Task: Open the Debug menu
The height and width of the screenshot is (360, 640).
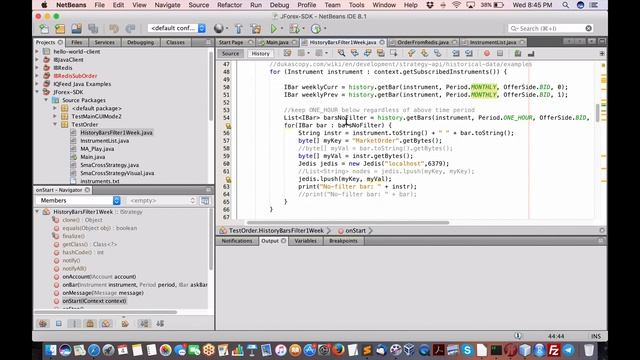Action: click(279, 5)
